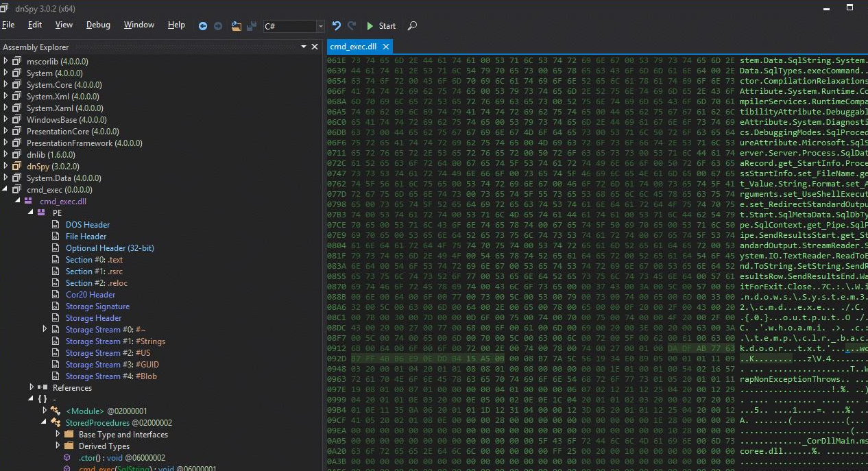868x471 pixels.
Task: Open the File menu
Action: click(8, 25)
